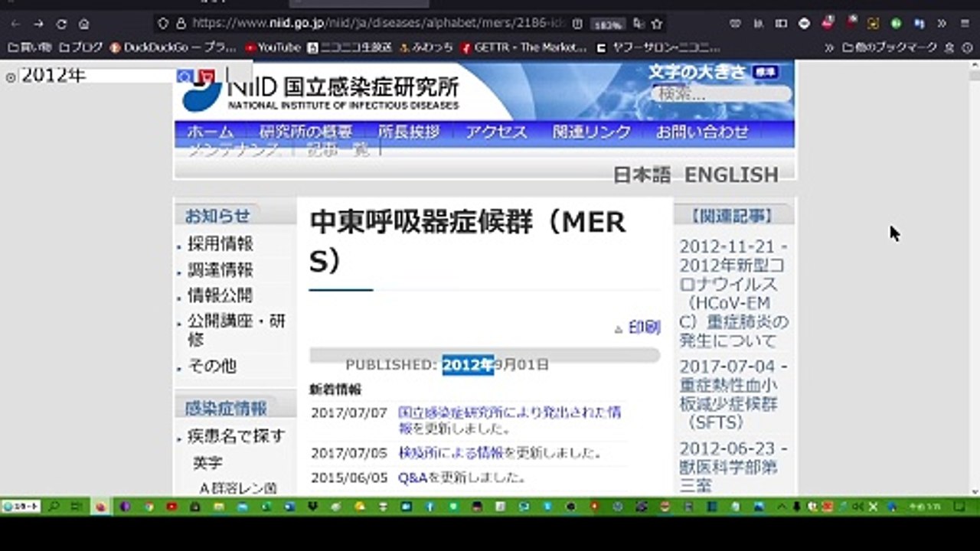The image size is (980, 551).
Task: Open the ふわっち bookmark
Action: tap(426, 47)
